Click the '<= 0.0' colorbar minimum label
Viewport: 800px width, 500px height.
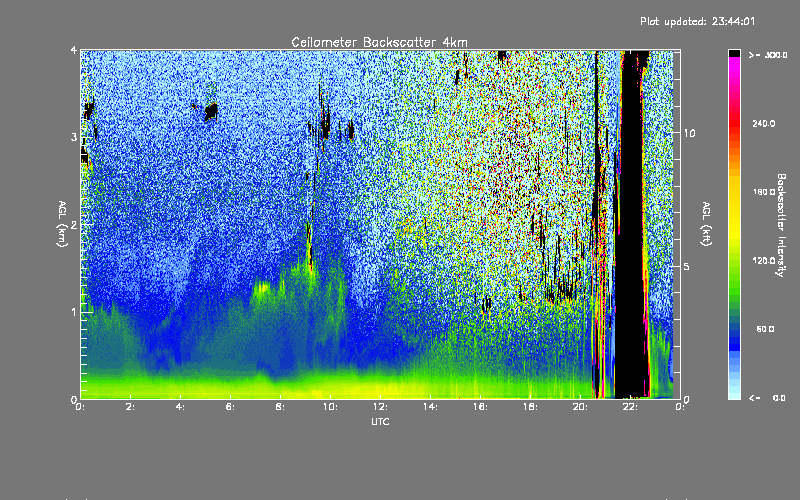pyautogui.click(x=767, y=398)
